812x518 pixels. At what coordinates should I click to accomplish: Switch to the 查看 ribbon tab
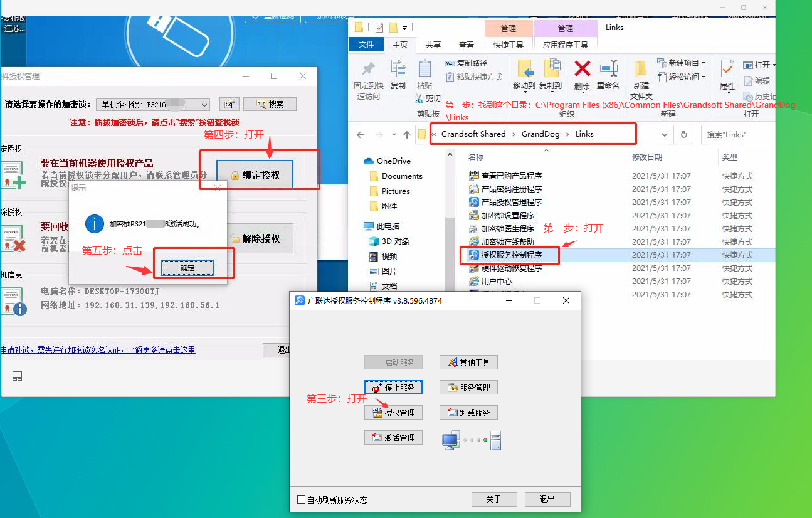[467, 45]
